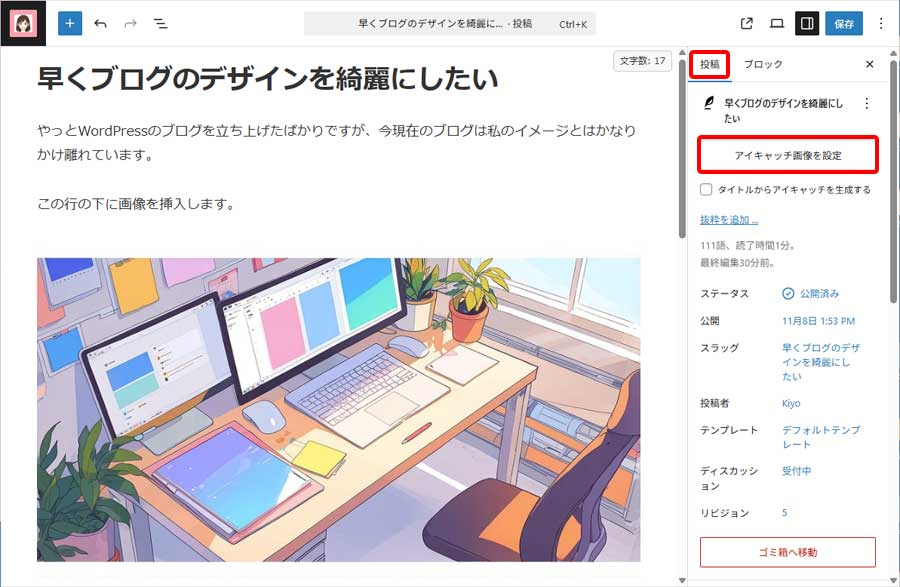
Task: Click the 保存 button
Action: (845, 22)
